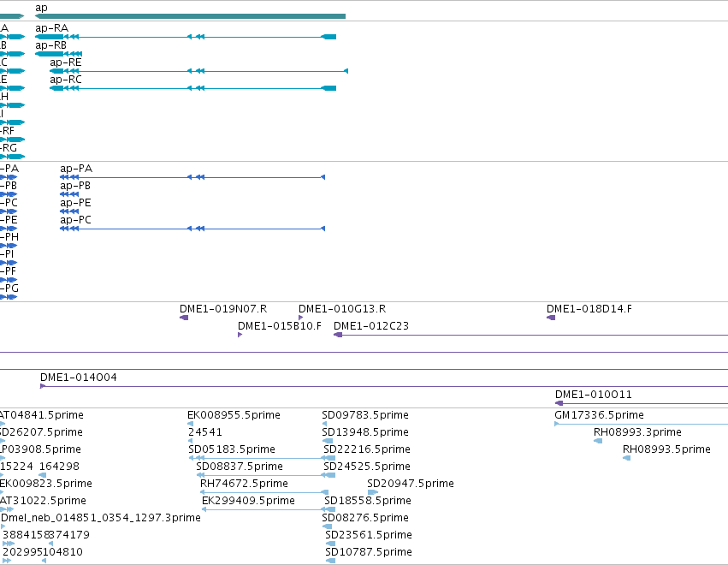Viewport: 728px width, 565px height.
Task: Select EST GM17336.5prime label
Action: point(599,415)
